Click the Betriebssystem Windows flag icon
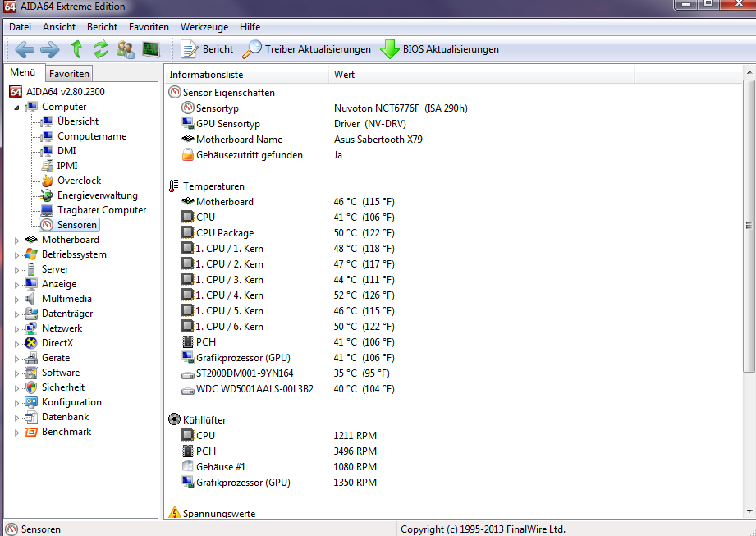This screenshot has width=756, height=536. (x=31, y=254)
